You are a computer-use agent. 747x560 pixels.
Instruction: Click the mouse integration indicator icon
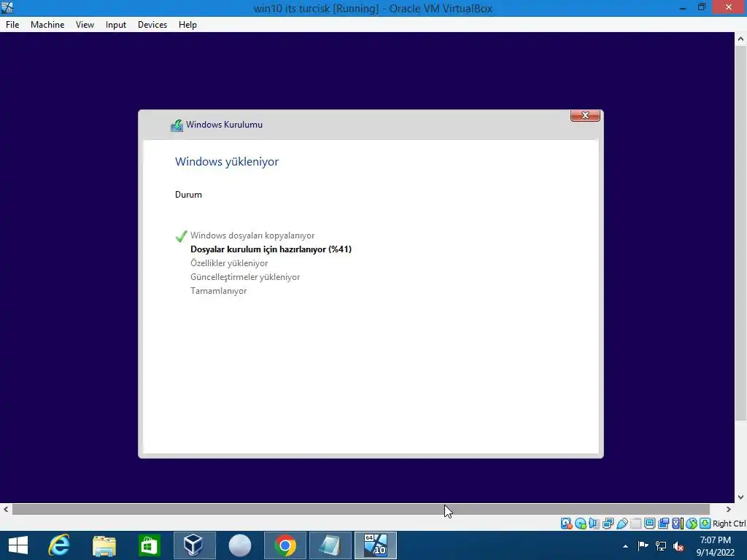tap(692, 524)
